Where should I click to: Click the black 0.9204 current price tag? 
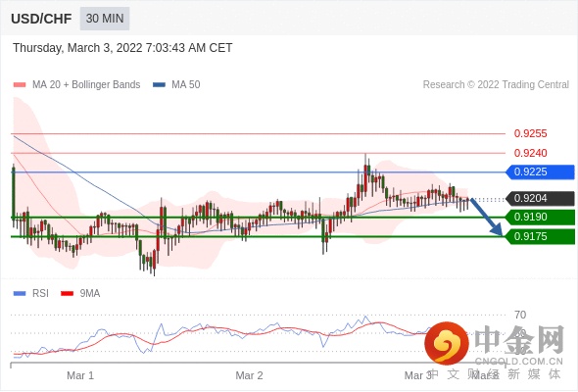tap(540, 198)
